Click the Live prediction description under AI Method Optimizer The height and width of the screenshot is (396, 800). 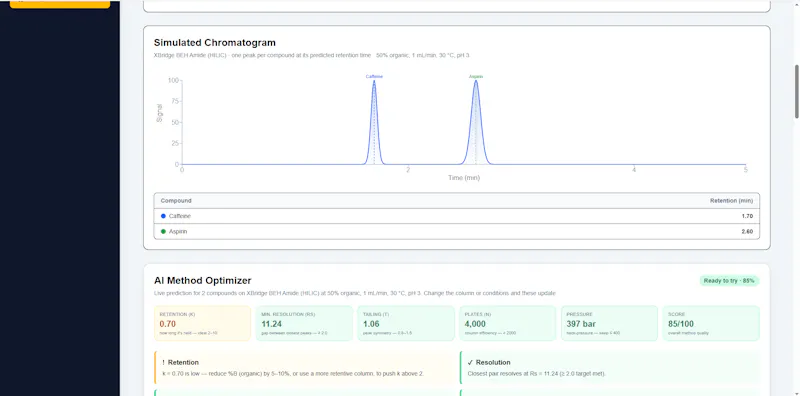[355, 293]
